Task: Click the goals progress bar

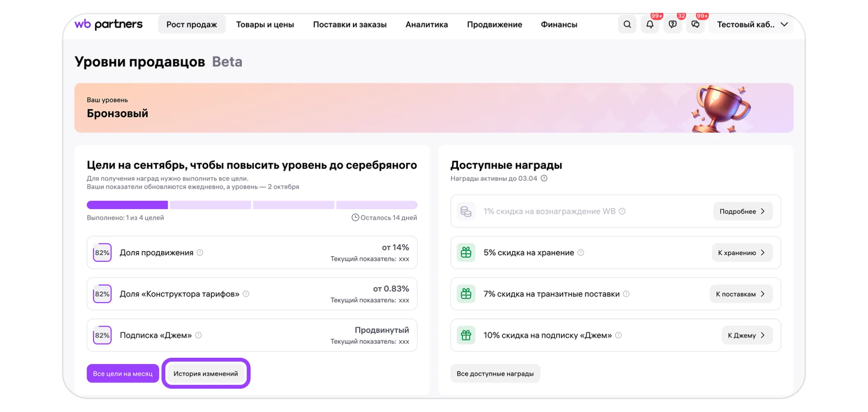Action: [252, 205]
